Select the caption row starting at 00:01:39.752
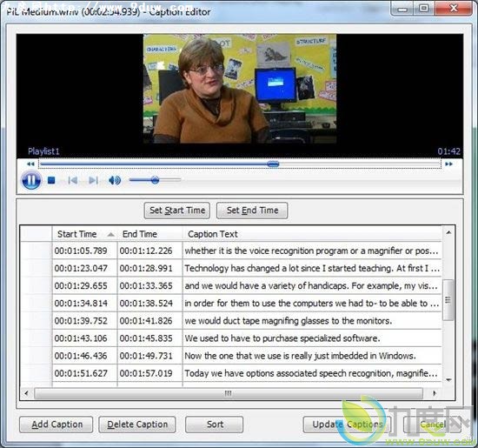This screenshot has width=478, height=448. (231, 321)
